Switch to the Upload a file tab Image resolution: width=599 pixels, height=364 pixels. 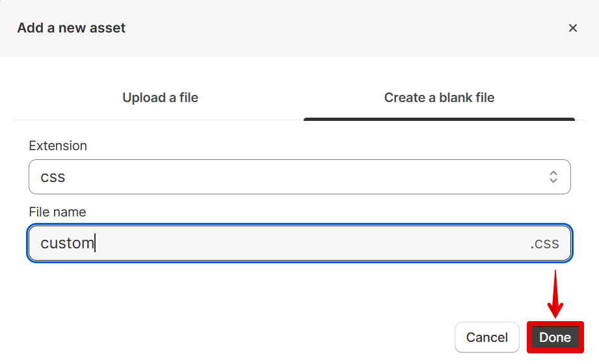point(160,97)
